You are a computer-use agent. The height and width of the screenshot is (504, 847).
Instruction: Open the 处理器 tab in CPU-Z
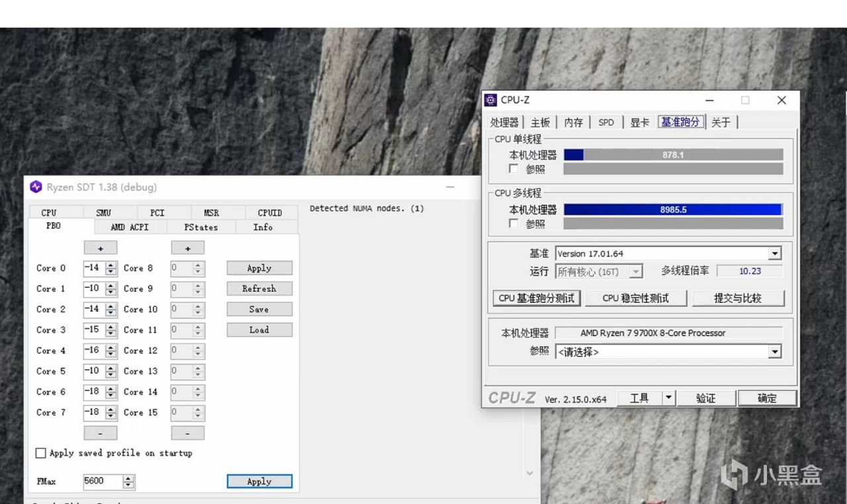[x=505, y=122]
